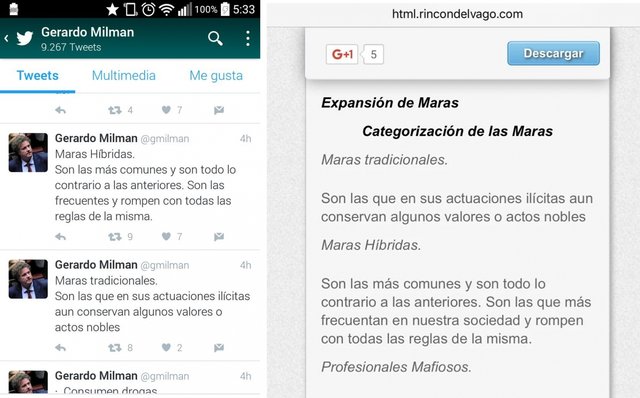The image size is (640, 398).
Task: Open Gerardo Milman avatar on Maras Híbridas tweet
Action: tap(28, 152)
